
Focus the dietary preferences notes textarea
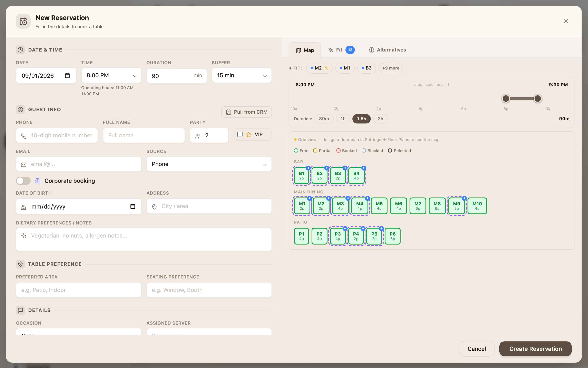(144, 239)
